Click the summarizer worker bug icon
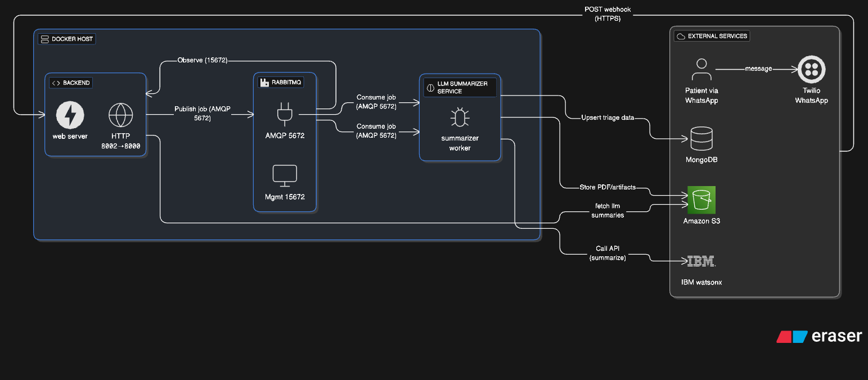 tap(460, 118)
